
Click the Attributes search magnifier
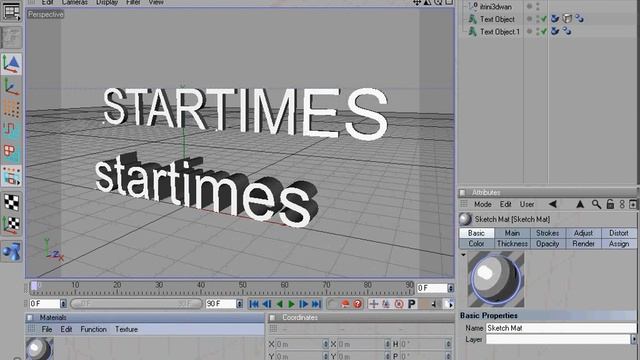pos(596,204)
